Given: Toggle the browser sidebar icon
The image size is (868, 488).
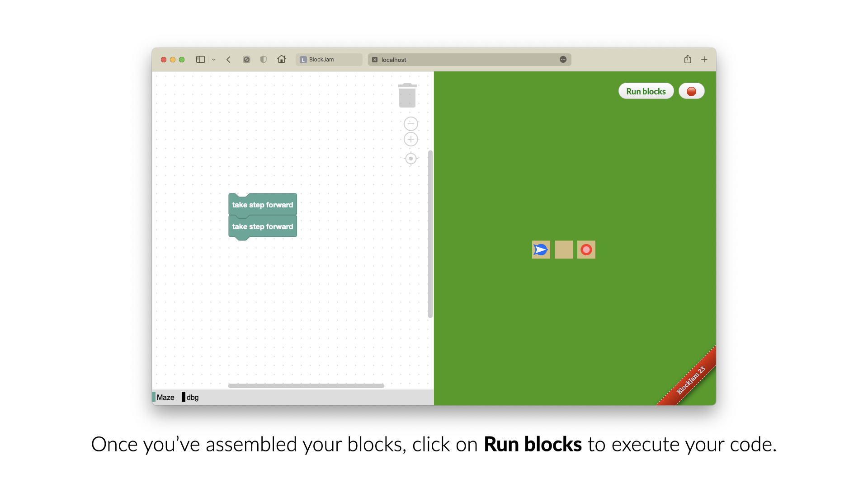Looking at the screenshot, I should [x=200, y=59].
